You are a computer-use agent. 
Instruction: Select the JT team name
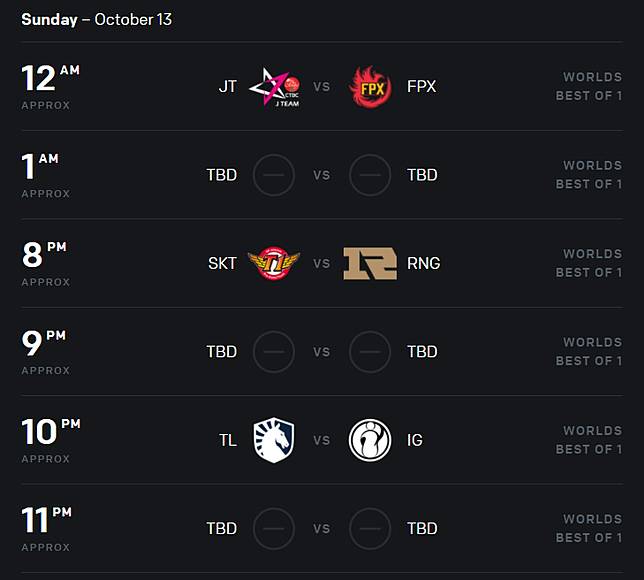pos(228,87)
